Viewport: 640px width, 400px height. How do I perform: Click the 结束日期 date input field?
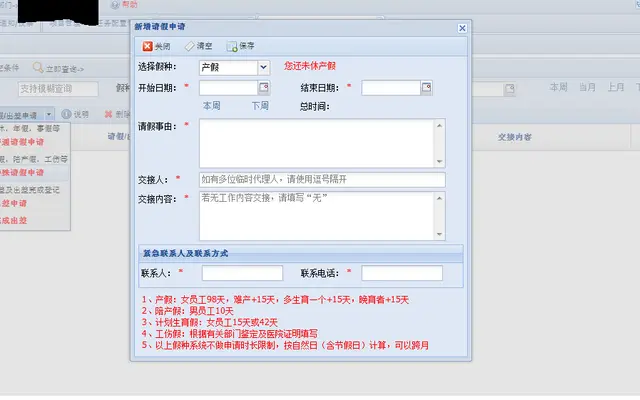coord(391,88)
